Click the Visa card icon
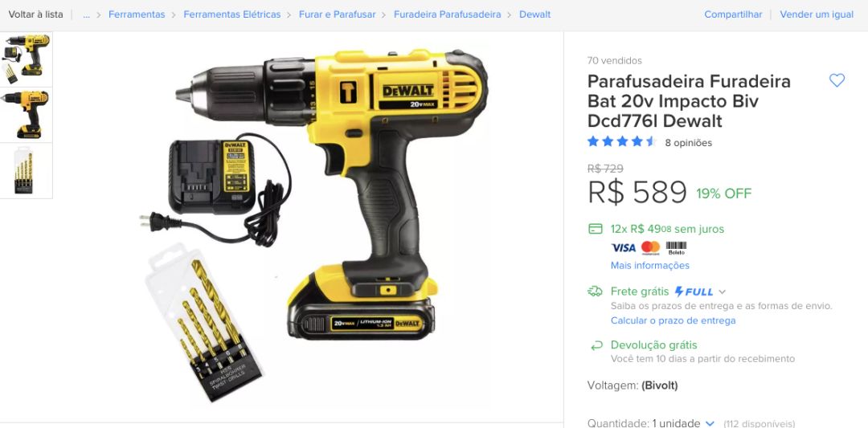 [x=624, y=248]
